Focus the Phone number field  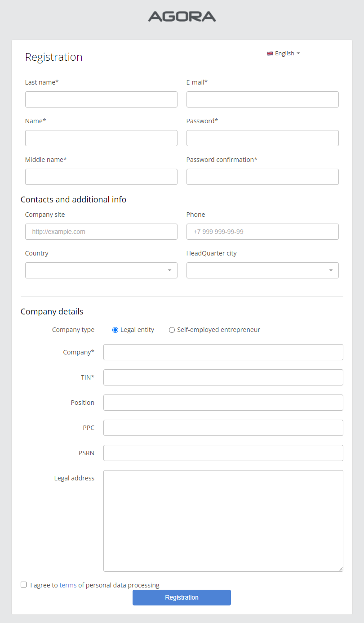[262, 232]
